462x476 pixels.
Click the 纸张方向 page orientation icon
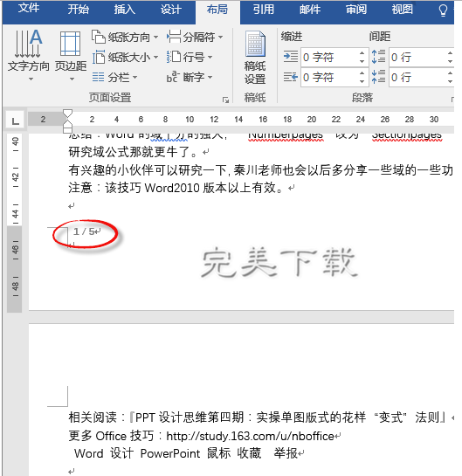coord(99,37)
